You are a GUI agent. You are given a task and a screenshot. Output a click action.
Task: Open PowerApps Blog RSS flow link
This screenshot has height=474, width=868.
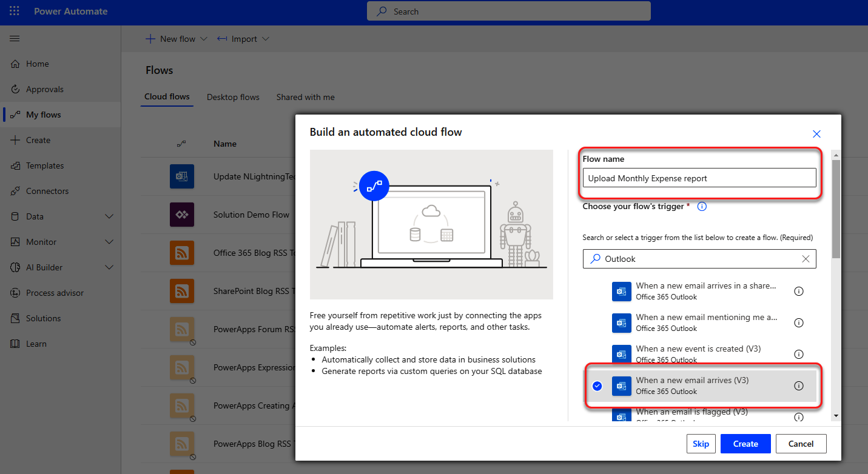254,444
